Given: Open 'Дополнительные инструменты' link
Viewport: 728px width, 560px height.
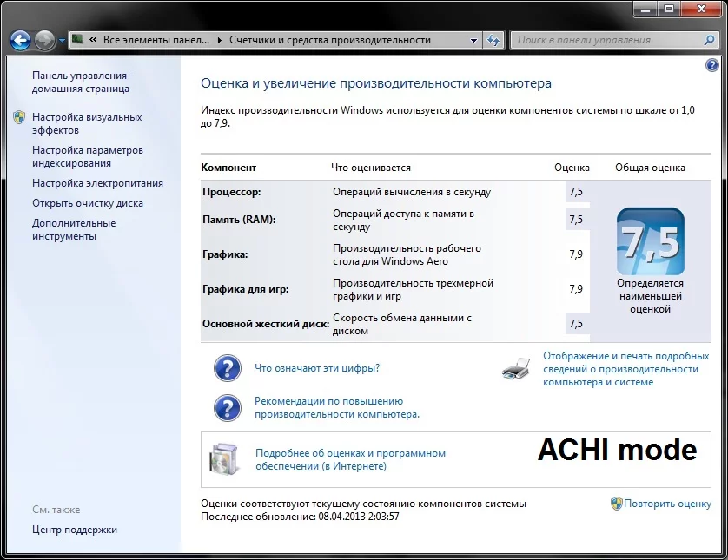Looking at the screenshot, I should coord(73,230).
